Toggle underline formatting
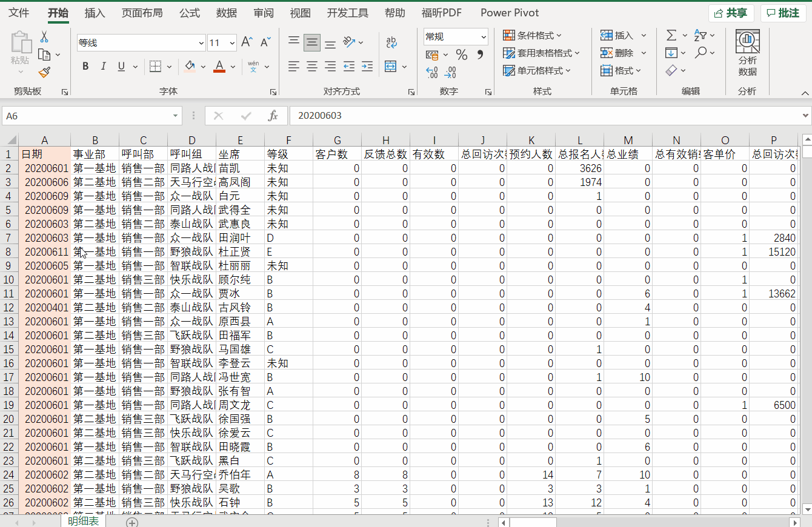Screen dimensions: 812x527 point(121,66)
